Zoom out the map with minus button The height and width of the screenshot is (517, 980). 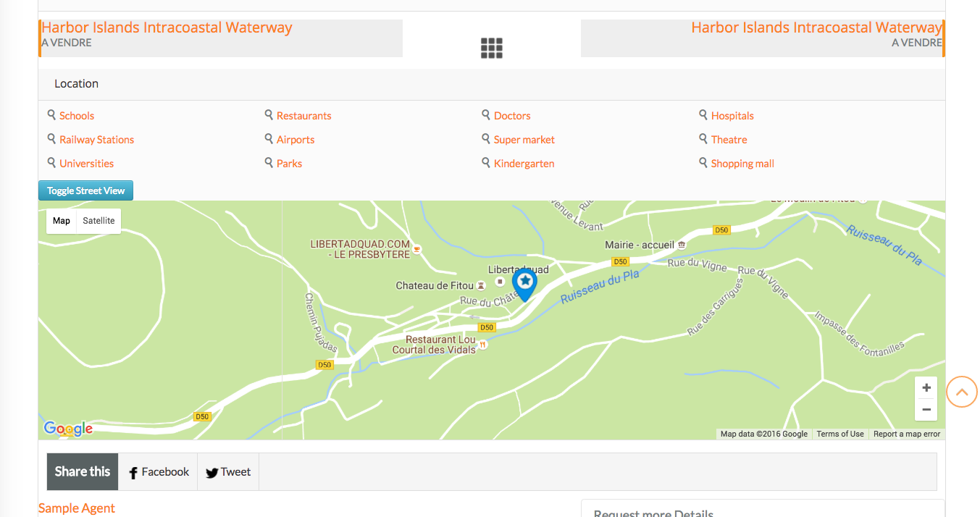(926, 410)
